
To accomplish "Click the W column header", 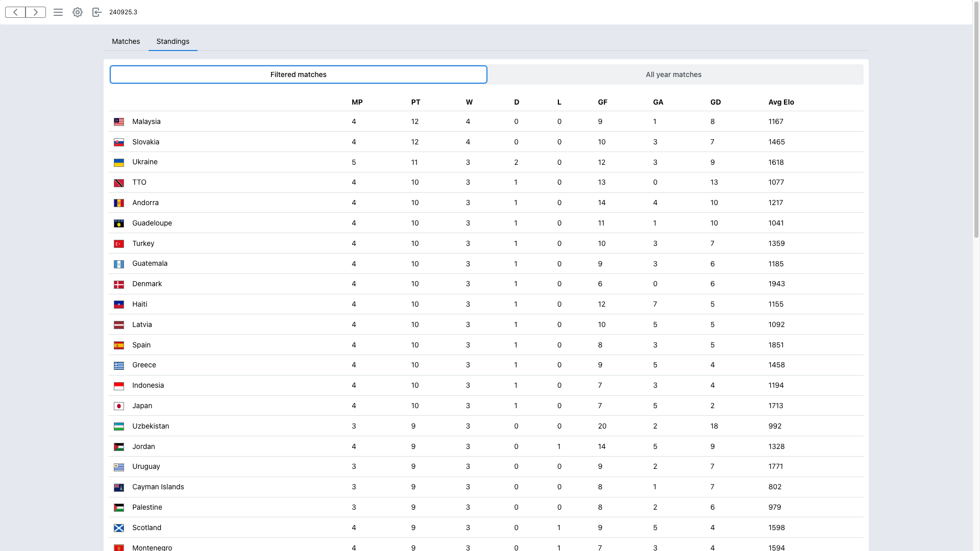I will coord(469,102).
